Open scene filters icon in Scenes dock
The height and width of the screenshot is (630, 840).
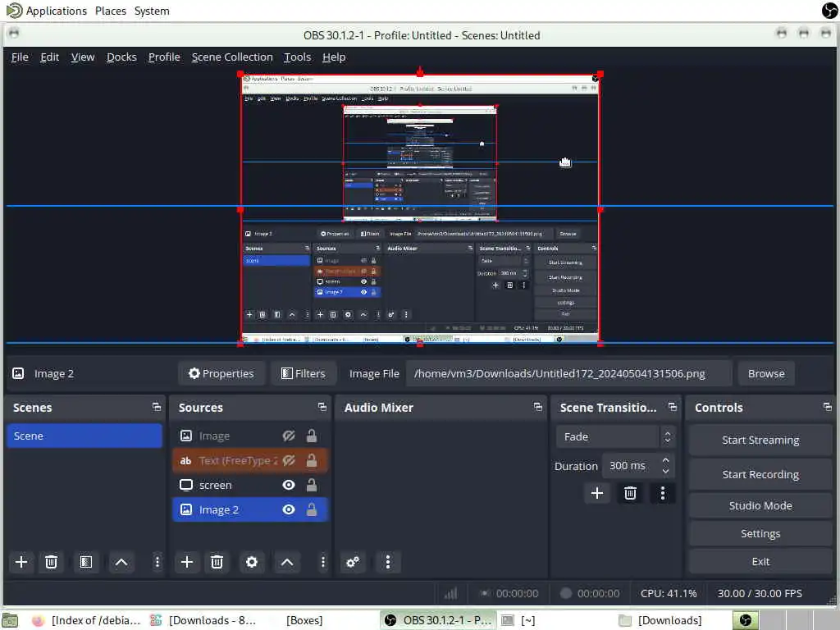pos(85,562)
